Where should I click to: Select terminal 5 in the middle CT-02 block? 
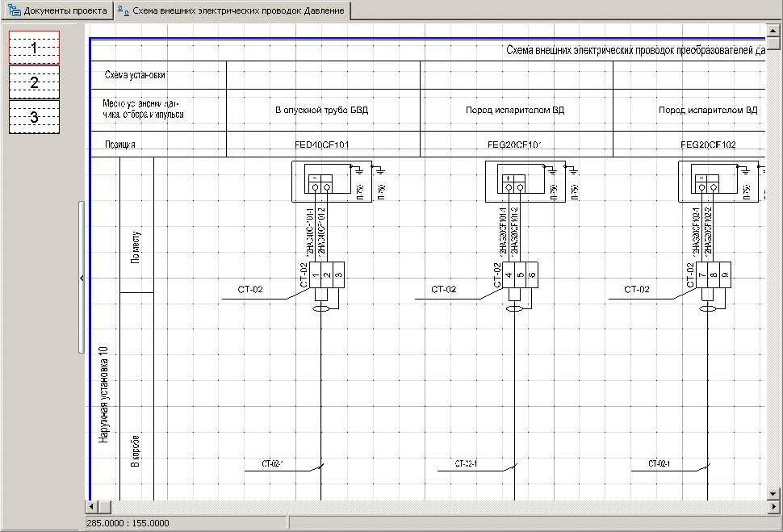pos(521,276)
